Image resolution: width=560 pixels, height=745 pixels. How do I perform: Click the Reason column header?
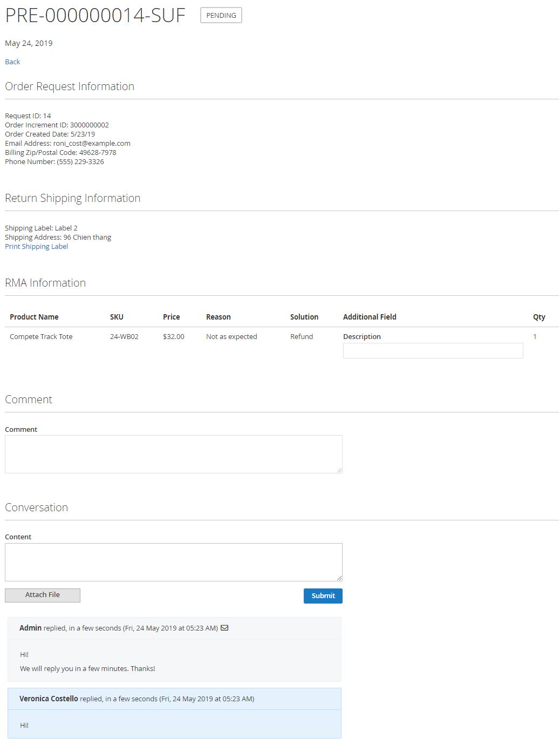click(x=218, y=317)
